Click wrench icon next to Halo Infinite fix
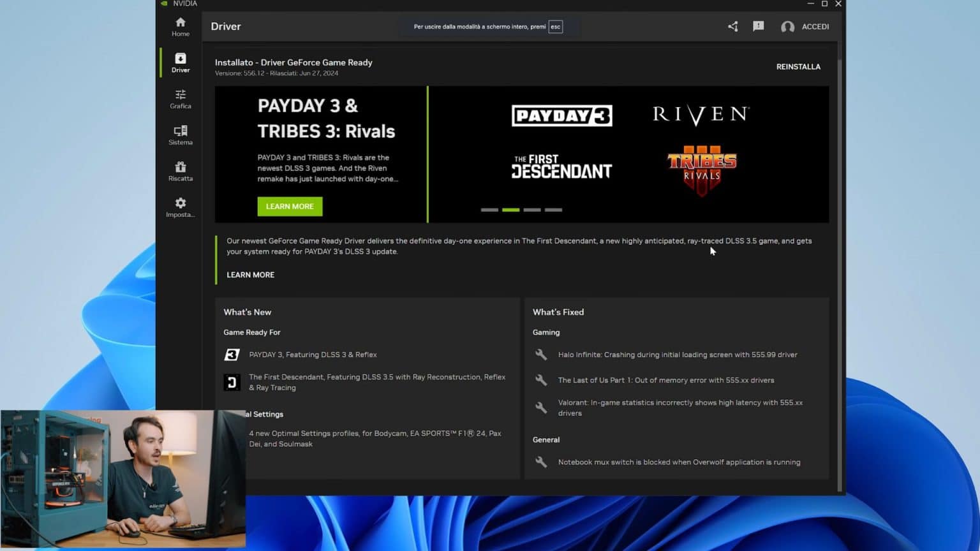Image resolution: width=980 pixels, height=551 pixels. [x=541, y=355]
